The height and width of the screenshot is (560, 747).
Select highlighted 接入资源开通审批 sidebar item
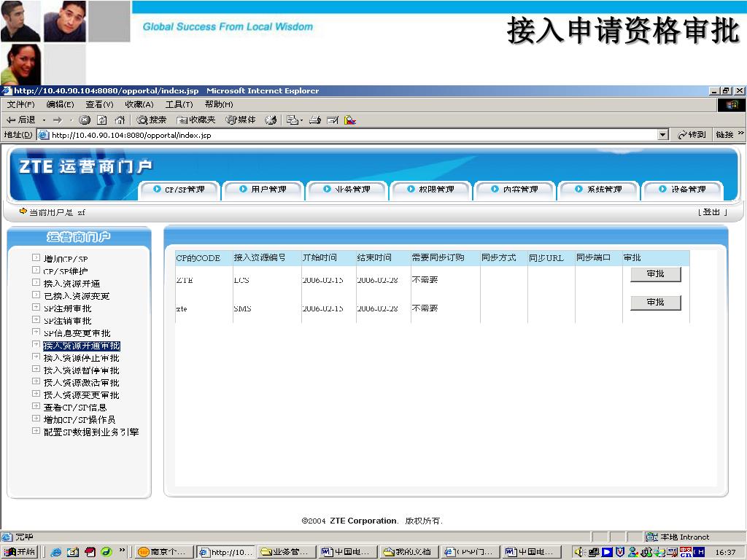click(82, 346)
